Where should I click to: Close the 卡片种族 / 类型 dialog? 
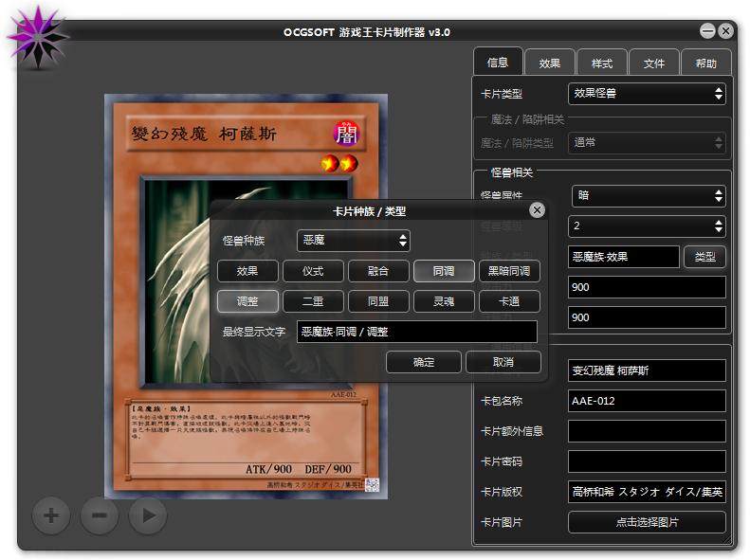(x=537, y=210)
